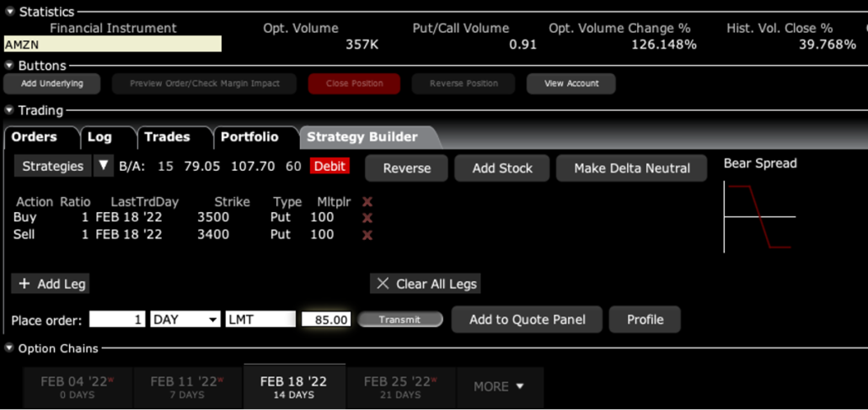Click the X icon in legs header

coord(367,202)
